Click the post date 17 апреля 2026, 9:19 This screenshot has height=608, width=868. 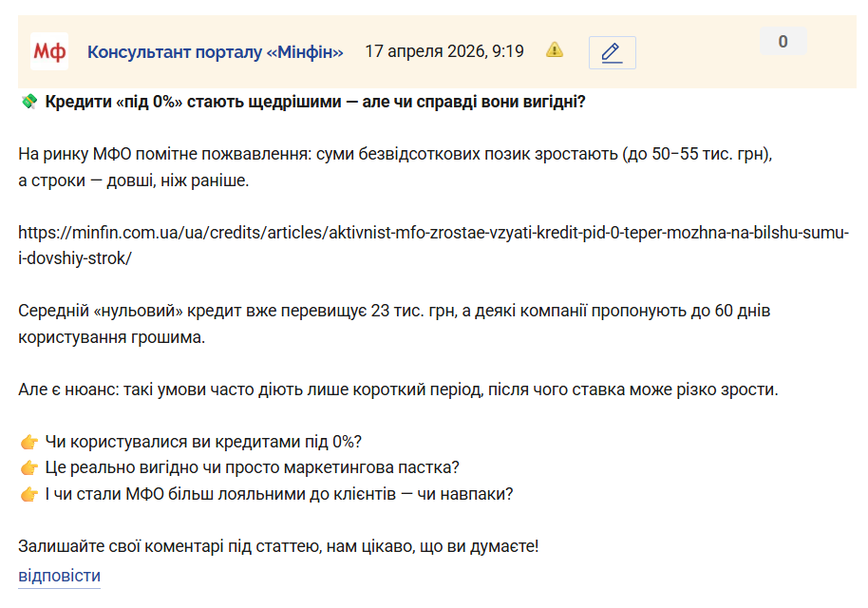pos(443,51)
